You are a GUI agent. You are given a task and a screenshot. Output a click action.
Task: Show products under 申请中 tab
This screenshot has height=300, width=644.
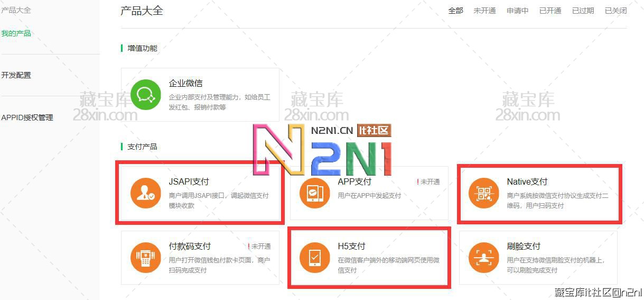(x=517, y=11)
